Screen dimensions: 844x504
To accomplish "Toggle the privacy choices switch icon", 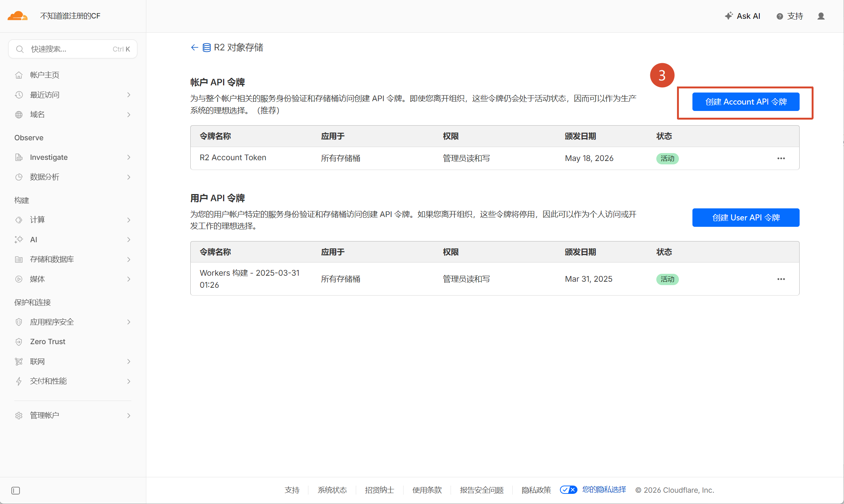I will tap(568, 490).
